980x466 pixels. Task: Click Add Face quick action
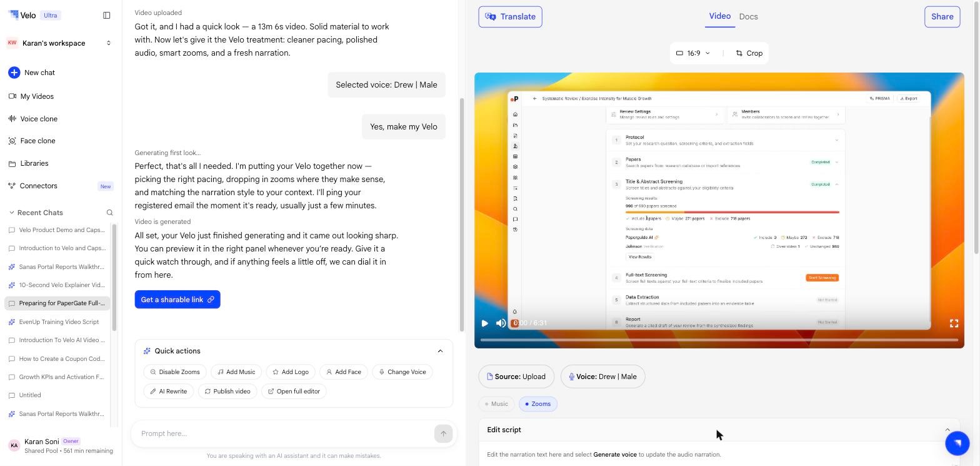coord(344,372)
